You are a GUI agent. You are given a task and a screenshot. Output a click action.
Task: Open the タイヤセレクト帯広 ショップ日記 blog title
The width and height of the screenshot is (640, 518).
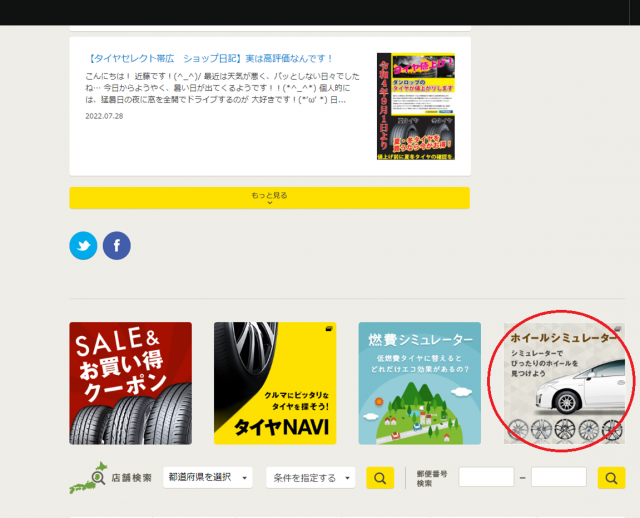point(210,59)
